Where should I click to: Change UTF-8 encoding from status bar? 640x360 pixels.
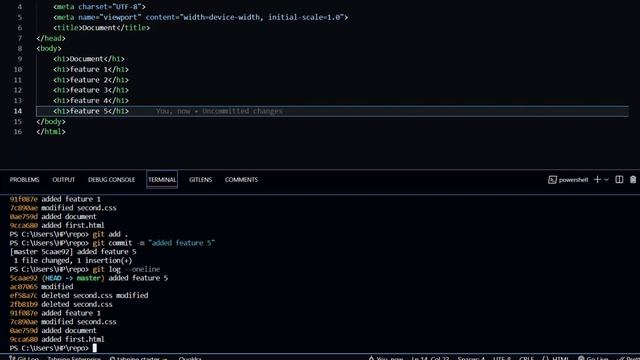point(502,358)
